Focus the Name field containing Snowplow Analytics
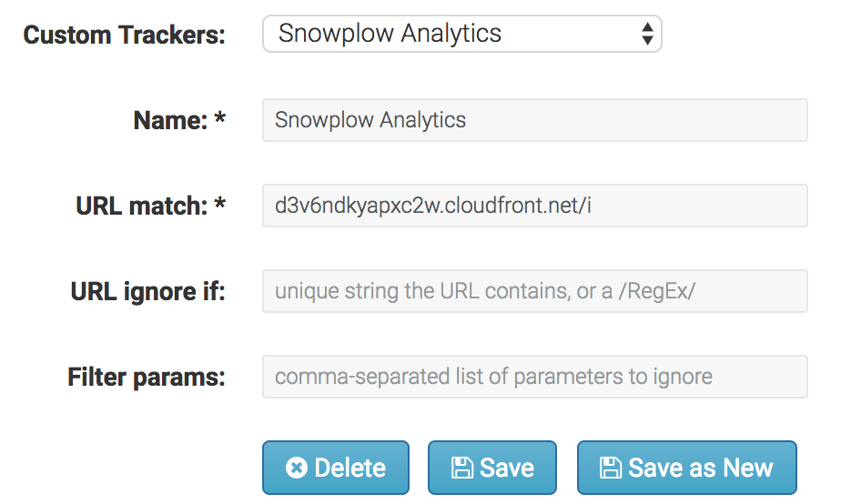 click(535, 120)
